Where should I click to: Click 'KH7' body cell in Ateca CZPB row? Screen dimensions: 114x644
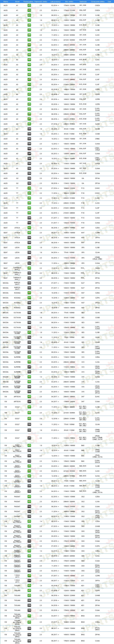click(83, 233)
